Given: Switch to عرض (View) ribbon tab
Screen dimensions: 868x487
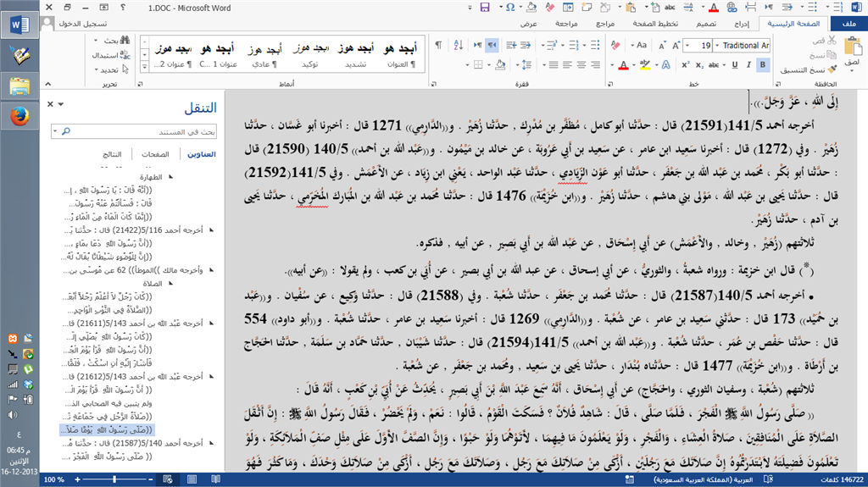Looking at the screenshot, I should coord(528,24).
